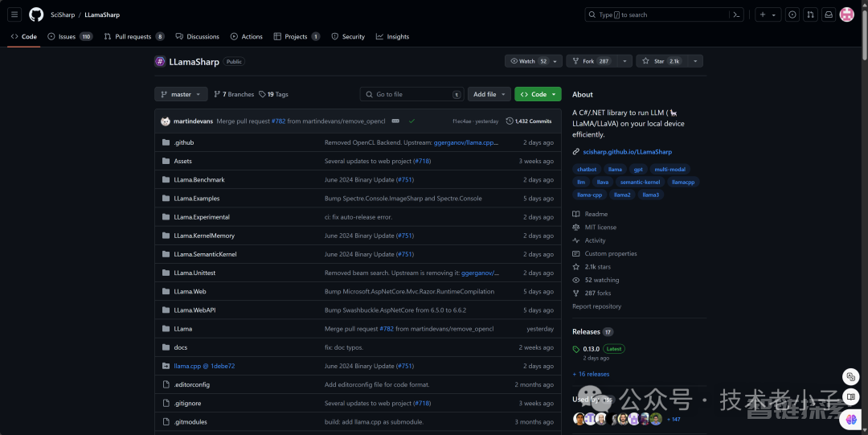Open the green Code dropdown

[x=538, y=94]
